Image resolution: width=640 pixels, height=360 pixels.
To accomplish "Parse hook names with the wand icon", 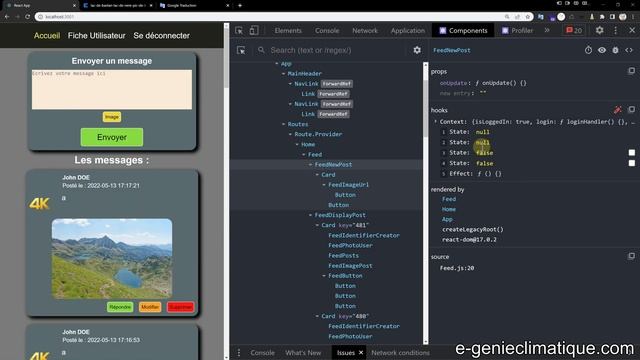I will (x=618, y=109).
